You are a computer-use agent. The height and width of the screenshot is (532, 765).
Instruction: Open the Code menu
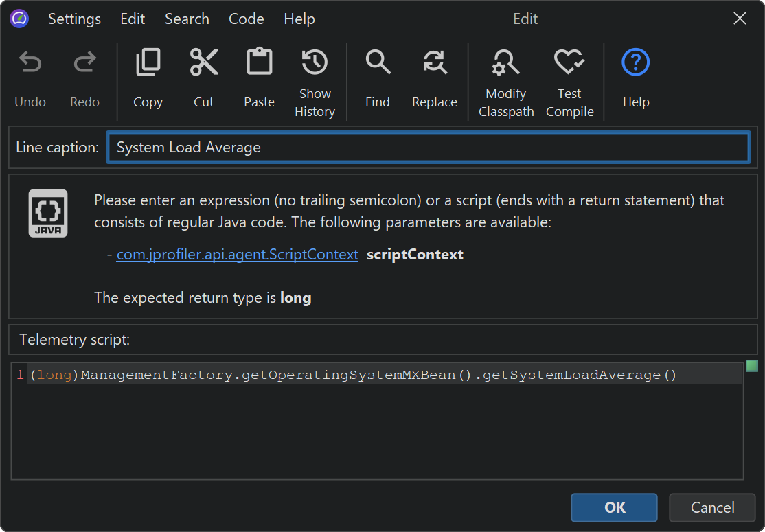click(x=247, y=19)
